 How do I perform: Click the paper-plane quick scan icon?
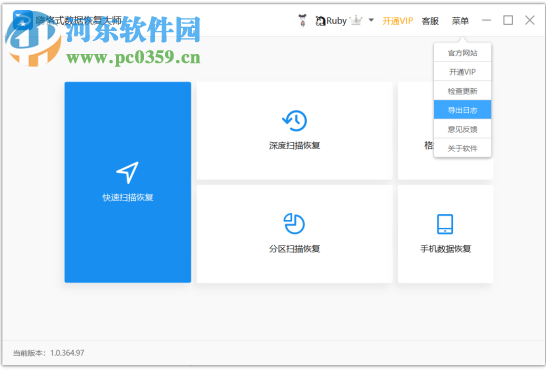127,172
